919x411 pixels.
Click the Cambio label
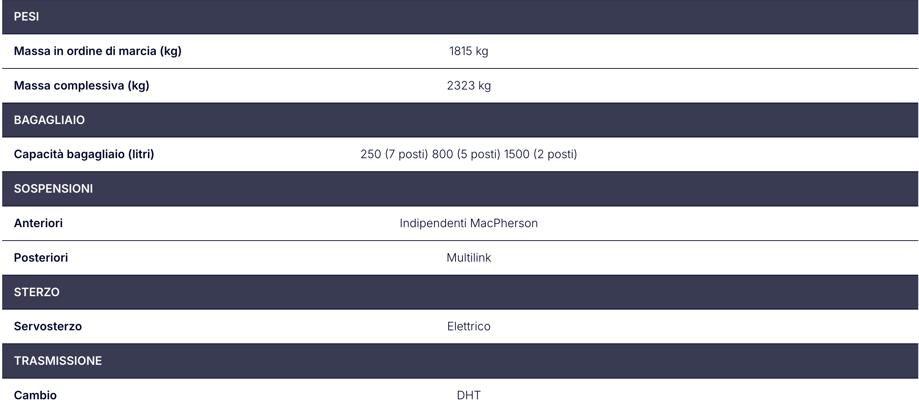click(x=35, y=395)
